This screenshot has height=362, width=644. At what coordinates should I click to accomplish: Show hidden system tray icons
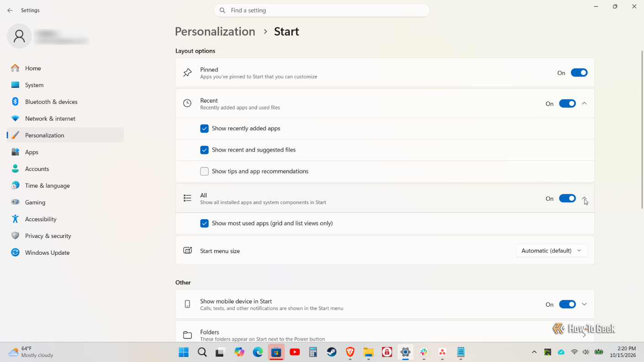pos(534,352)
